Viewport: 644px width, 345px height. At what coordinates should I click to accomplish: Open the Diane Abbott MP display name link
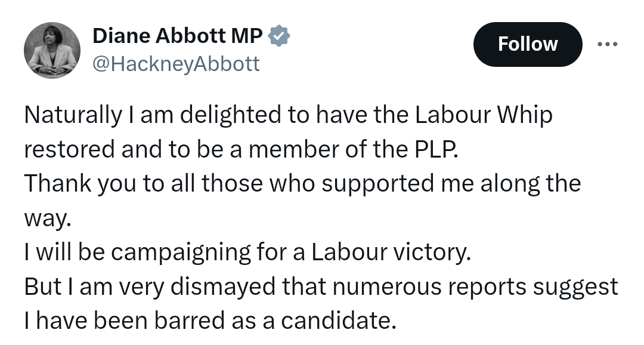(178, 36)
